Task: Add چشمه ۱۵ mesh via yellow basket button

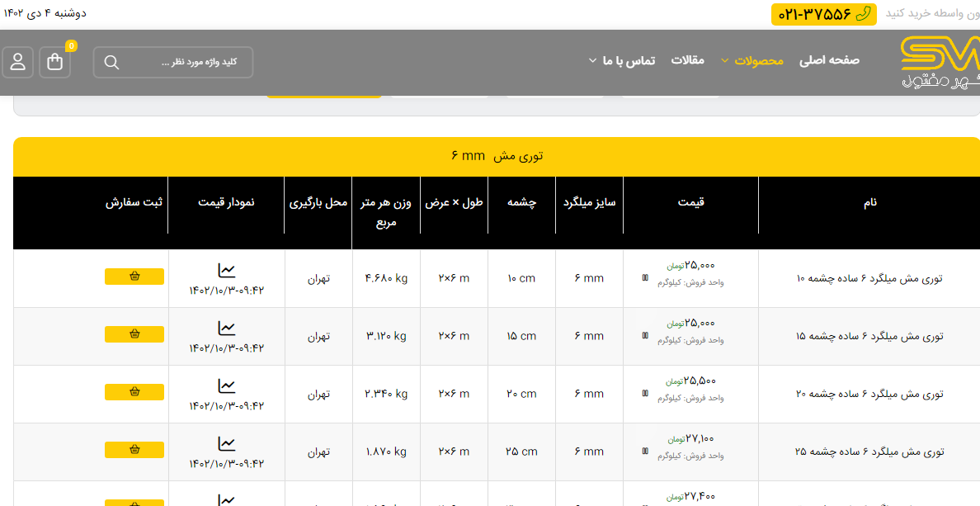Action: [134, 334]
